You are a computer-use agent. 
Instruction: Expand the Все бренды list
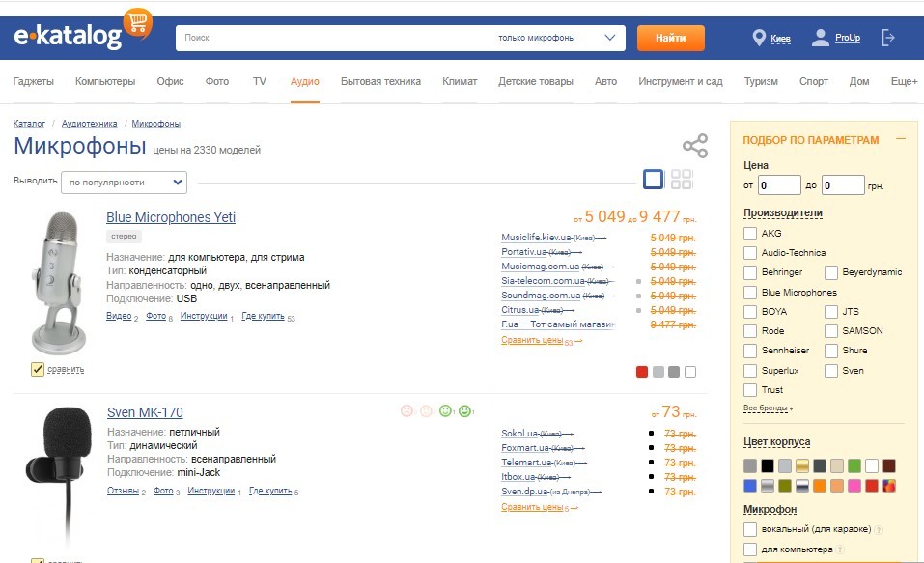point(768,408)
